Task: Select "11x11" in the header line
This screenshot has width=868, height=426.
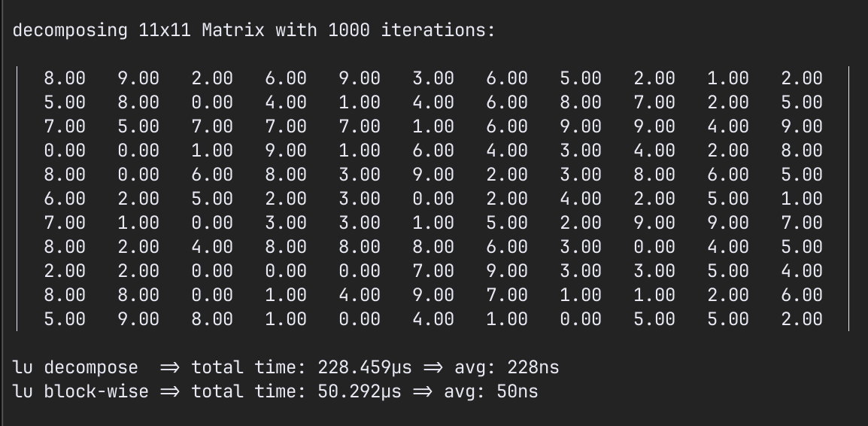Action: 165,30
